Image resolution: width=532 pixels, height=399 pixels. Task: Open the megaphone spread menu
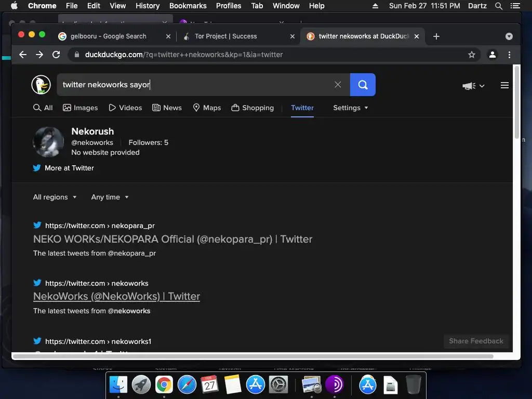(473, 86)
